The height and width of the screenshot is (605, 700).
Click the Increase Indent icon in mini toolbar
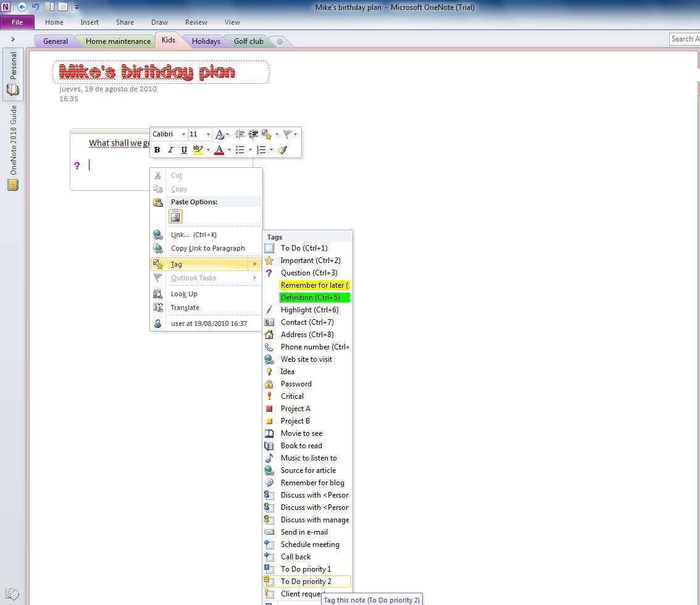coord(253,134)
